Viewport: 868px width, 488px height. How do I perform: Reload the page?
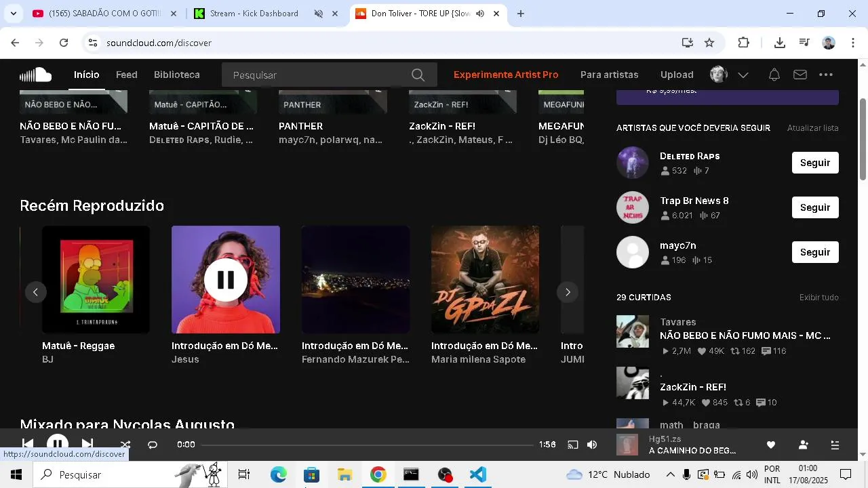pyautogui.click(x=64, y=43)
